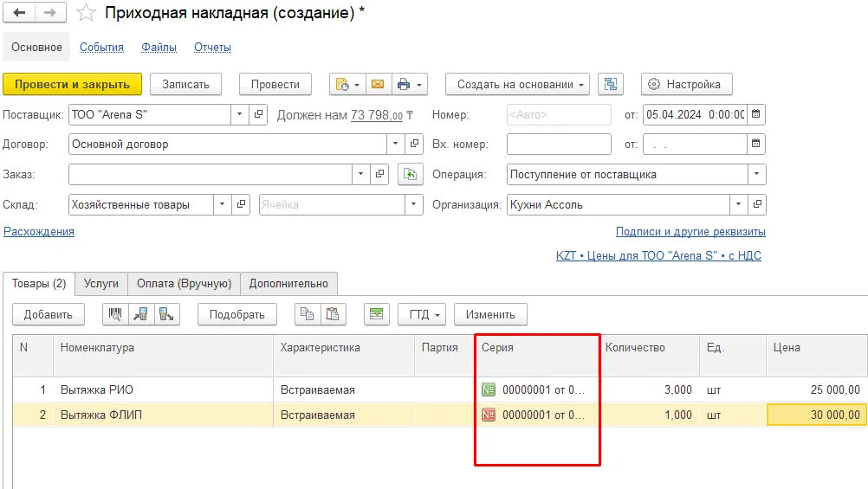This screenshot has width=868, height=489.
Task: Click the Провести и закрыть button
Action: click(73, 84)
